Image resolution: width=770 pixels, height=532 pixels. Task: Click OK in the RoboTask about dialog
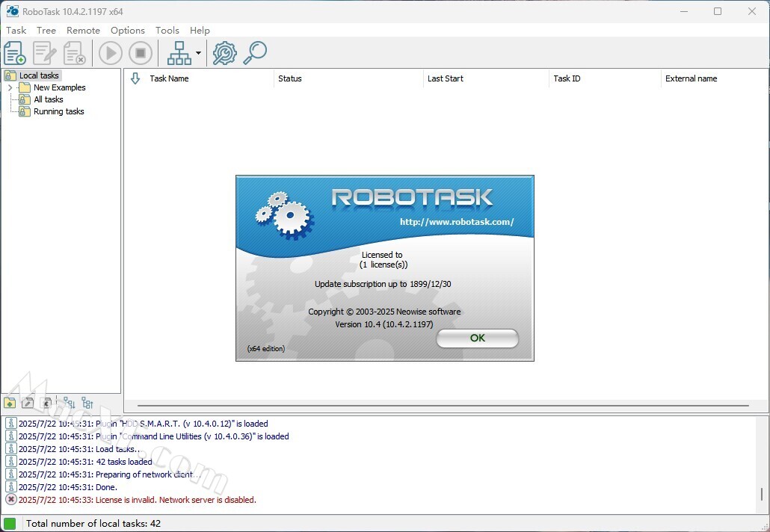click(477, 338)
